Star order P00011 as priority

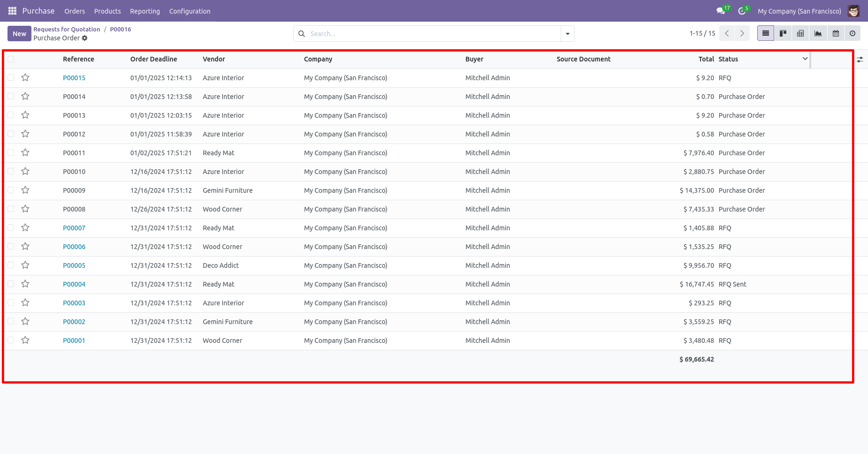tap(25, 152)
